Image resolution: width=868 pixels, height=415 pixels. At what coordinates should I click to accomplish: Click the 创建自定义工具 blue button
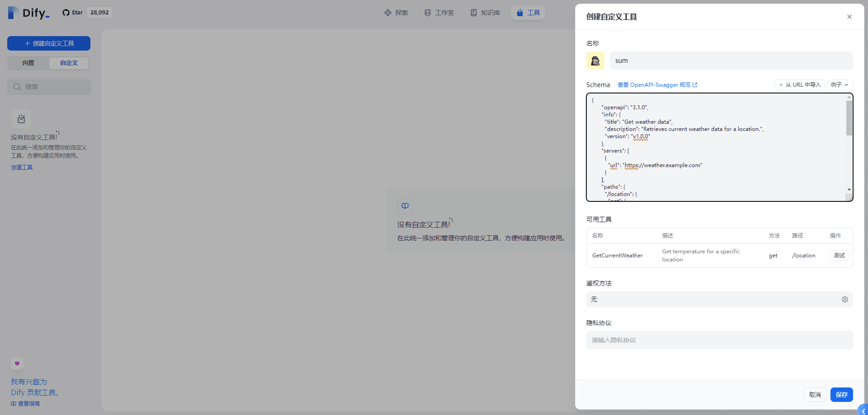49,43
